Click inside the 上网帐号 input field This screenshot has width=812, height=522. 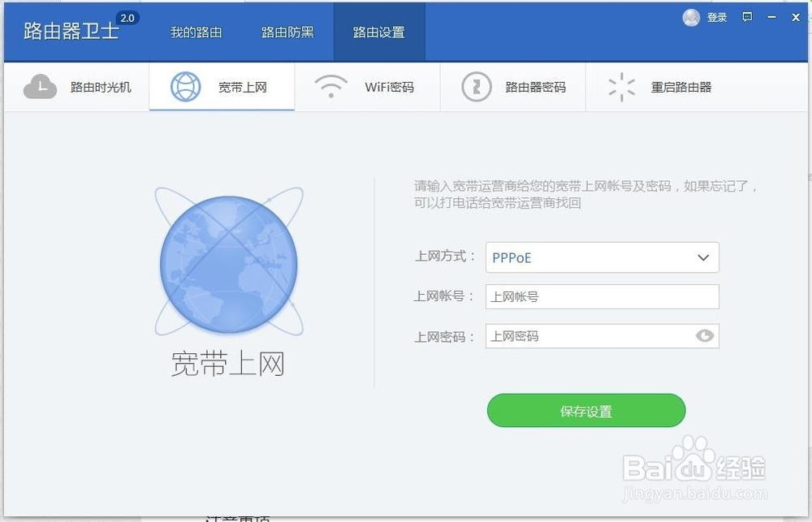coord(602,296)
